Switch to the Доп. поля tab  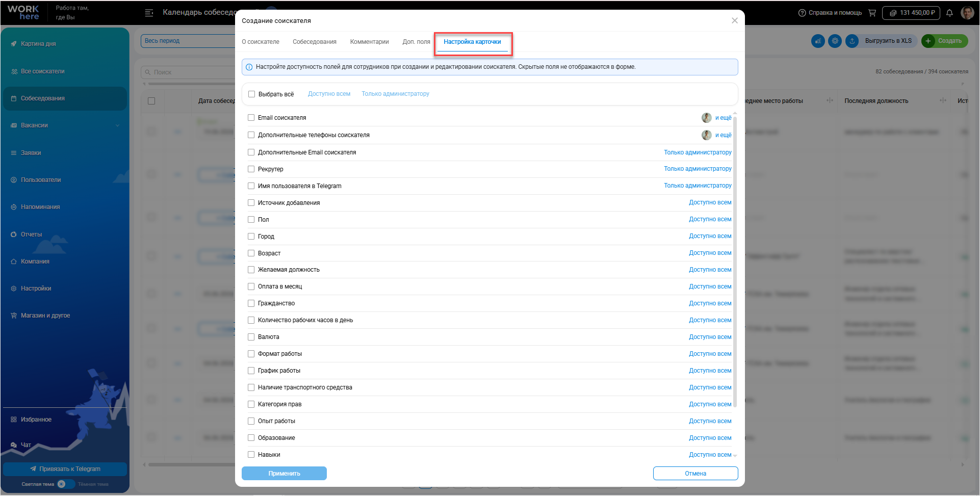tap(416, 42)
